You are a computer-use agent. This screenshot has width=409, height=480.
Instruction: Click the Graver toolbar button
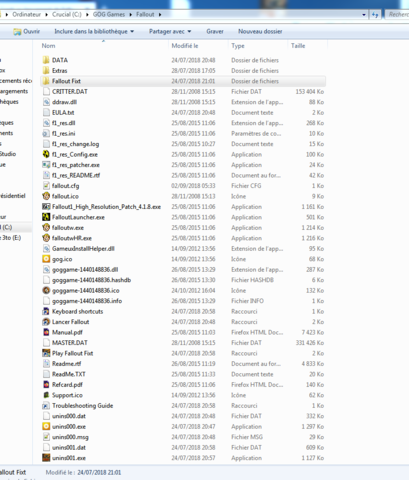pos(215,31)
